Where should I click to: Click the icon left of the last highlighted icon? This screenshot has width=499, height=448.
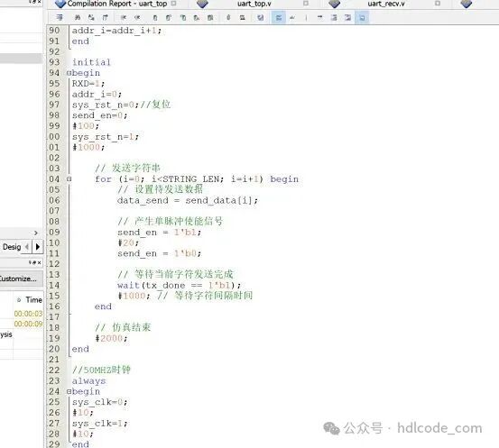coord(347,17)
